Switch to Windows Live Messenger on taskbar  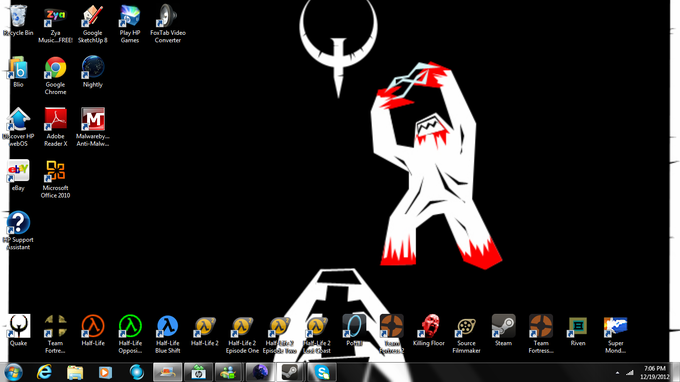tap(229, 372)
